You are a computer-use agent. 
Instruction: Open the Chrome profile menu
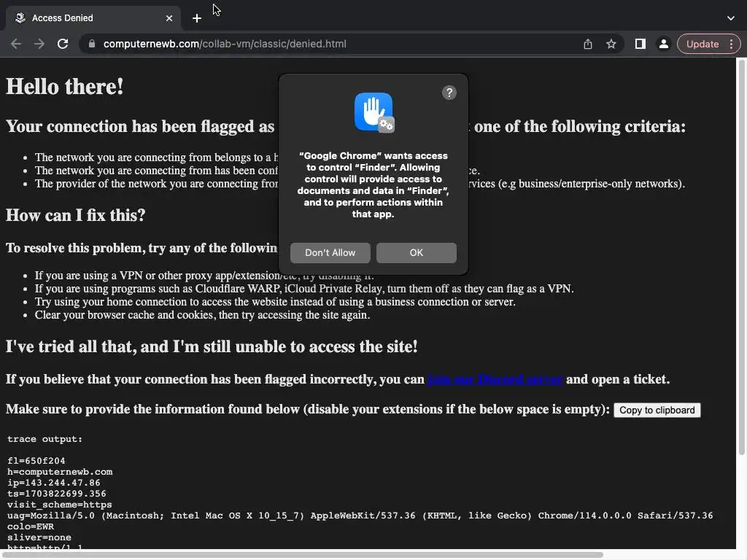pos(663,44)
